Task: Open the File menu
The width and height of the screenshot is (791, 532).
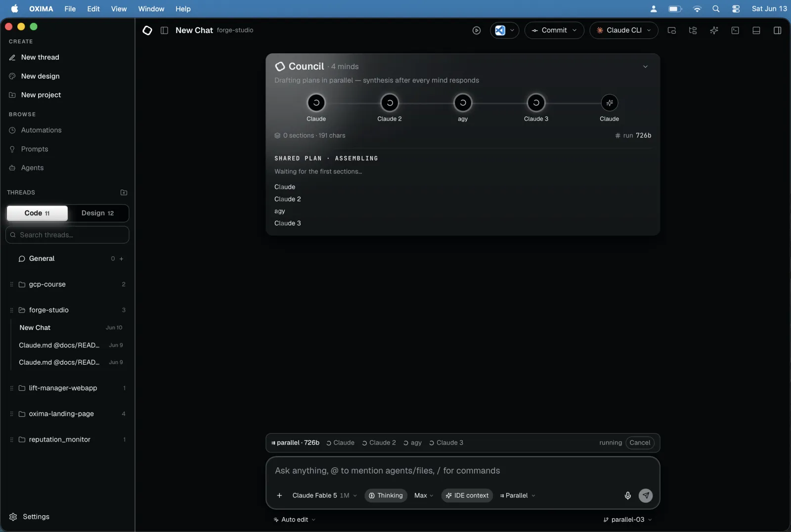Action: click(x=70, y=9)
